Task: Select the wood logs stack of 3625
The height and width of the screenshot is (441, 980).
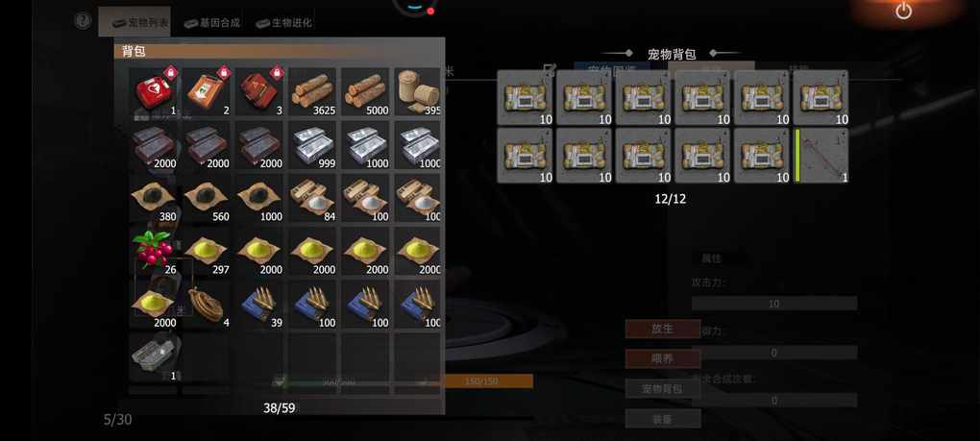Action: 312,92
